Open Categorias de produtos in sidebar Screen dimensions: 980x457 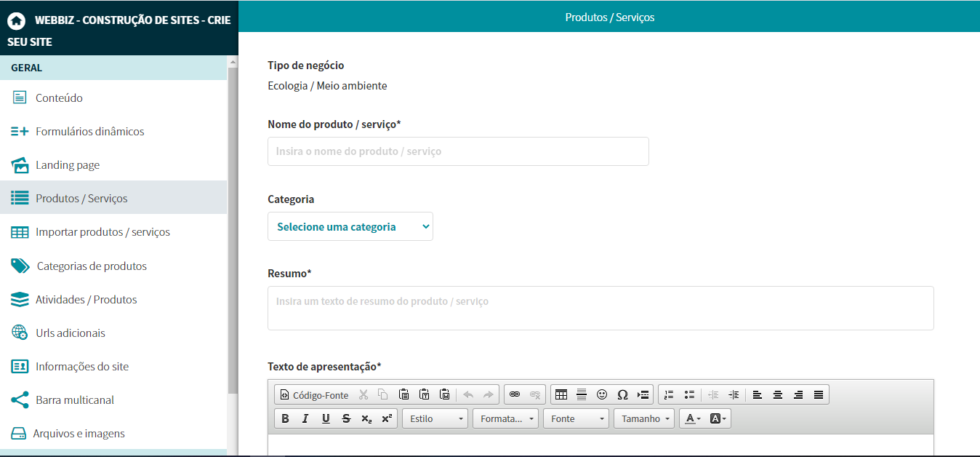tap(92, 266)
